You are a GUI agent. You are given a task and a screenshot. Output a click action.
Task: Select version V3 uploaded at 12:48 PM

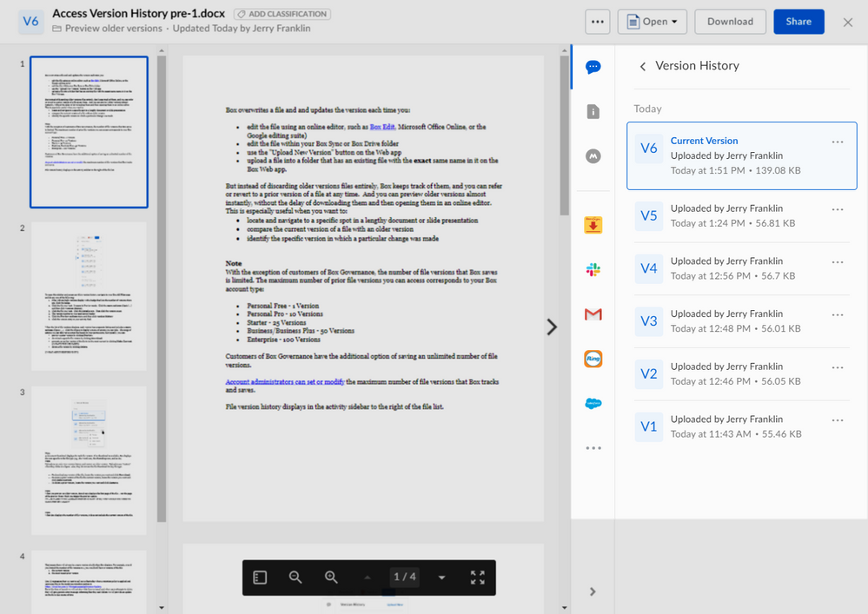pyautogui.click(x=742, y=320)
